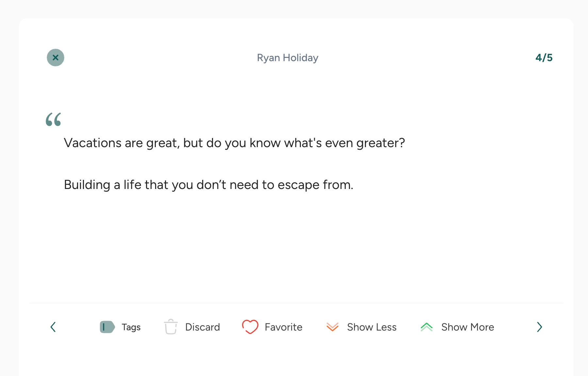
Task: Mark quote as Favorite via text label
Action: [284, 327]
